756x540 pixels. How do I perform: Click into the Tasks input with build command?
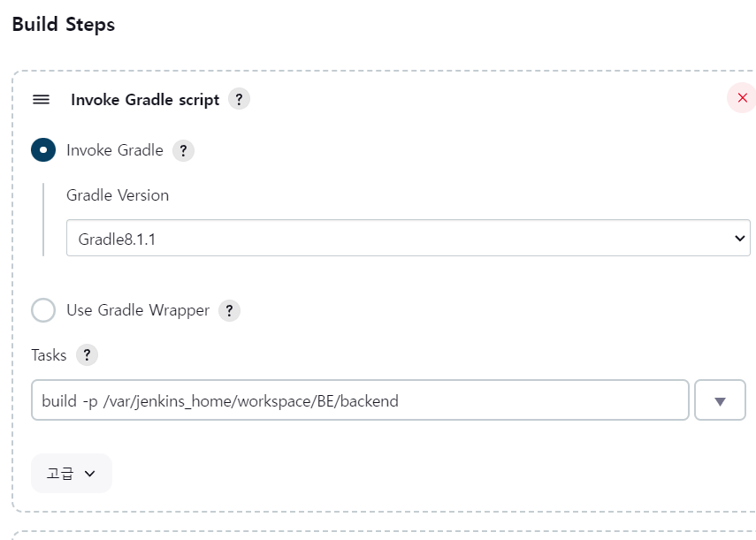pyautogui.click(x=360, y=399)
